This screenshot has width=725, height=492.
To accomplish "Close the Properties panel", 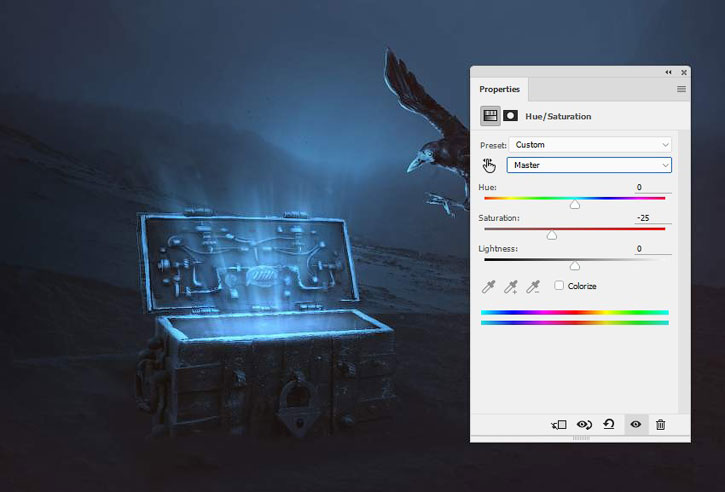I will tap(684, 72).
